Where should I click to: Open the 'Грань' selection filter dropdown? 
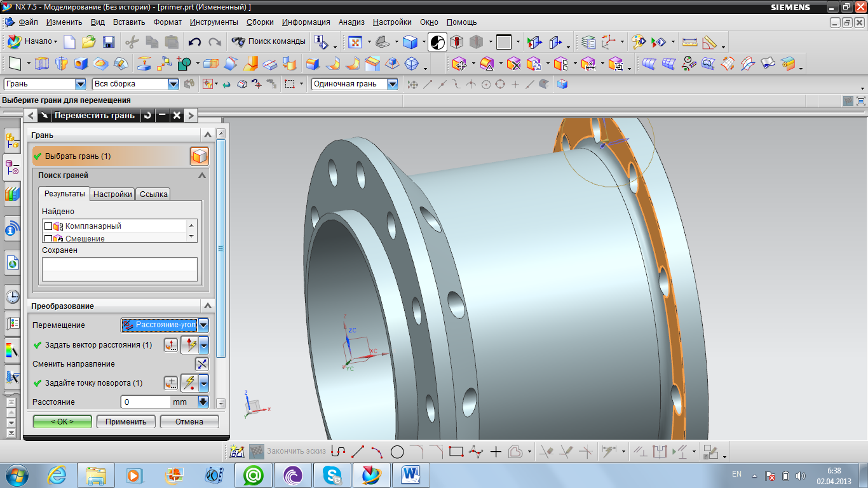coord(81,84)
